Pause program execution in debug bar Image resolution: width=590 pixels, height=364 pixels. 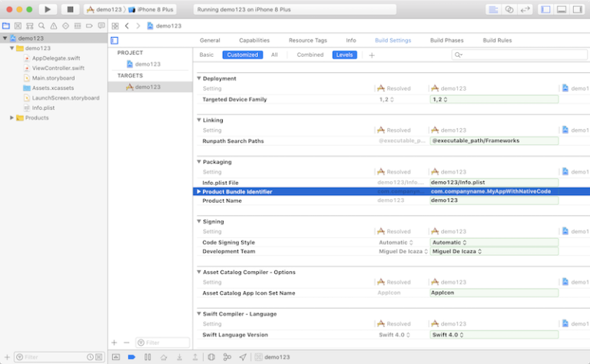[147, 357]
